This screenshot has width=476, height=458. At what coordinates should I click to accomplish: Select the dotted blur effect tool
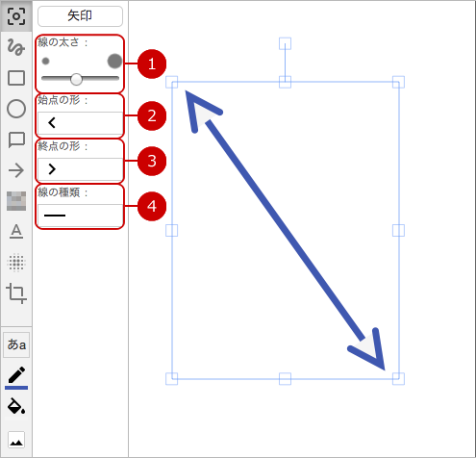16,263
